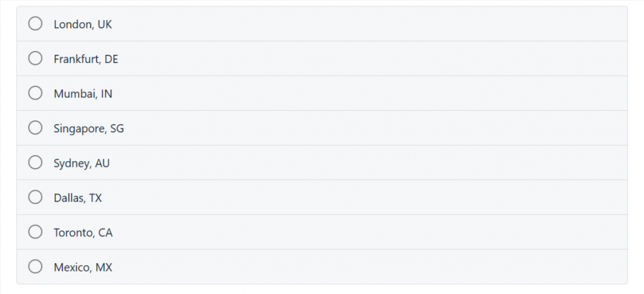Click the "Dallas, TX" label text
Screen dimensions: 644x294
coord(77,198)
